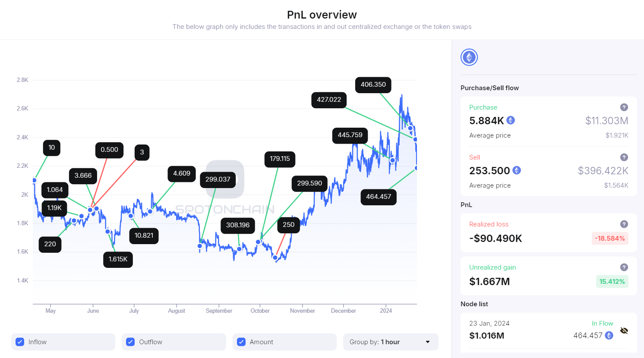The image size is (644, 358).
Task: Click the "464.457" chart label
Action: point(379,197)
